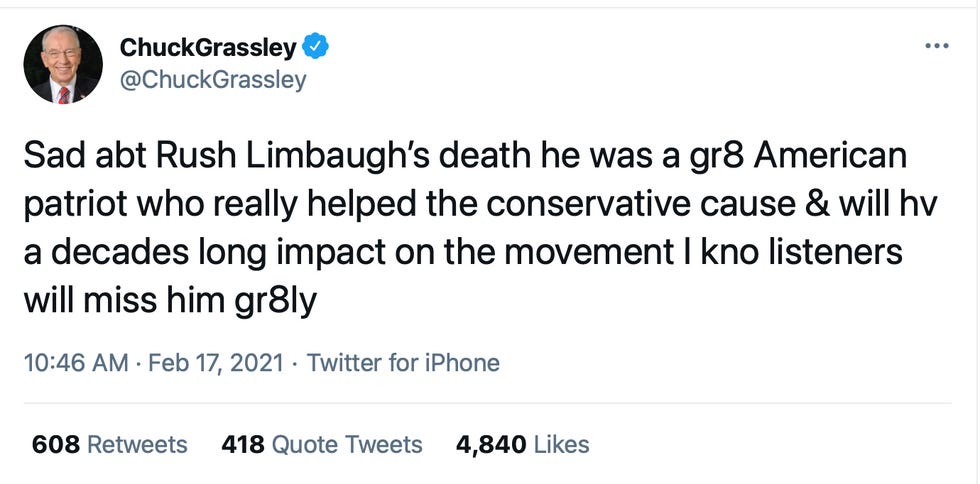
Task: Show the Likes label list
Action: 562,444
